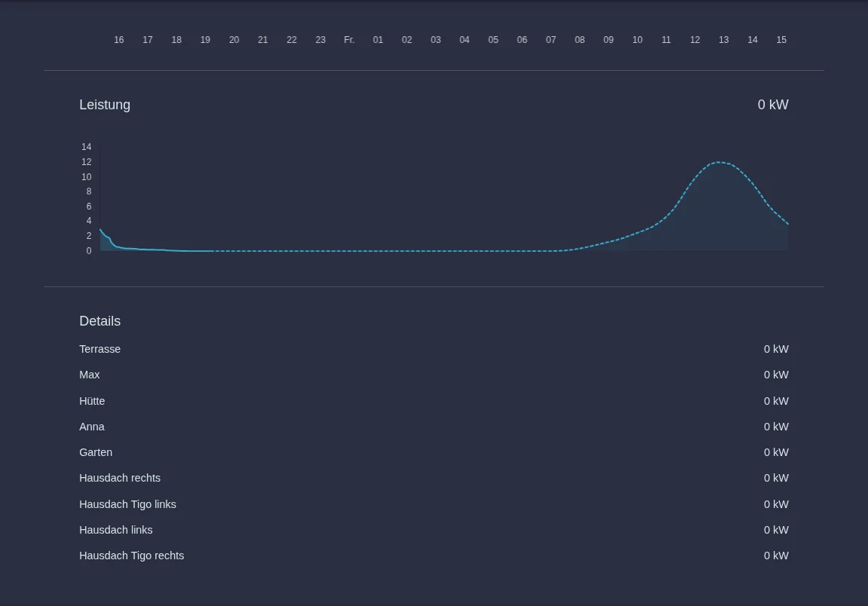Select the "Garten" row label
The width and height of the screenshot is (868, 606).
pos(96,452)
